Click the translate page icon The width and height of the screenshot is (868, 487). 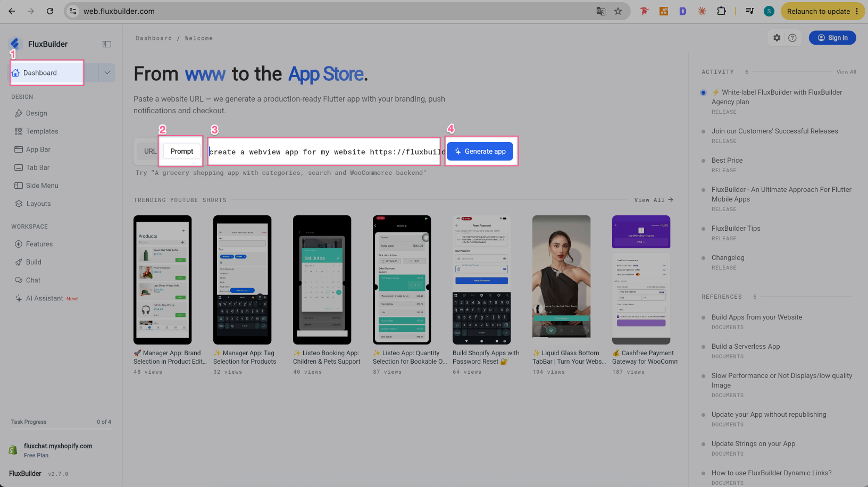(601, 11)
